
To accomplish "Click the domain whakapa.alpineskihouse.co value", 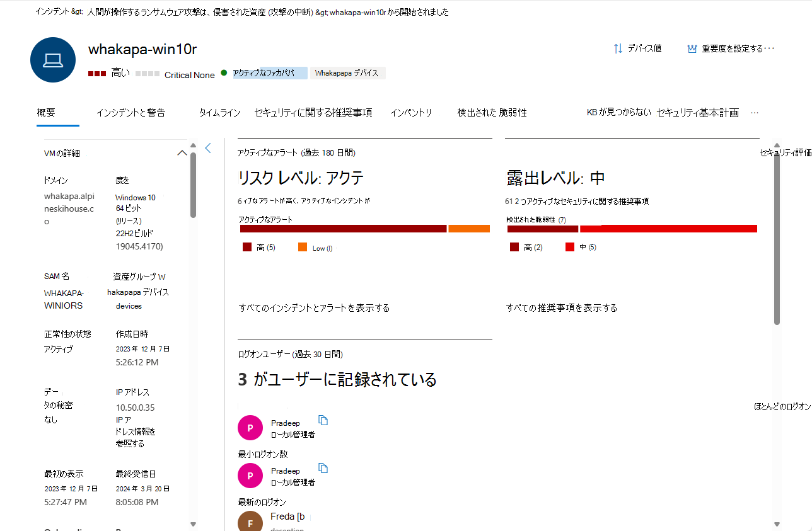I will click(x=69, y=209).
